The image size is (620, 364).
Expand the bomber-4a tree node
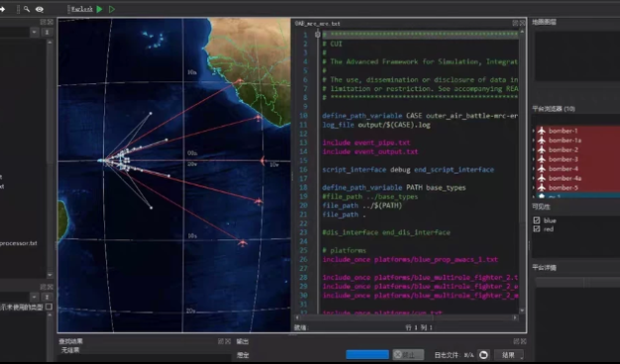point(534,179)
